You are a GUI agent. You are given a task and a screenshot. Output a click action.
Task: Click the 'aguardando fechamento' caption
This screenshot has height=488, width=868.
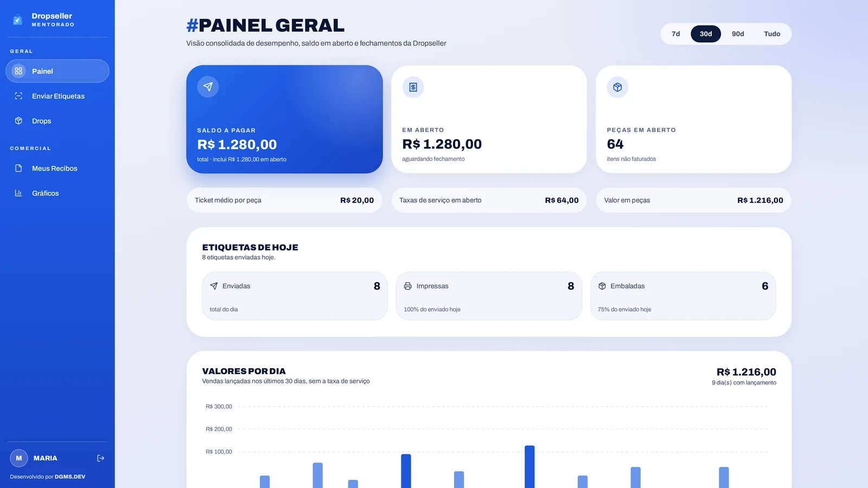click(x=433, y=159)
